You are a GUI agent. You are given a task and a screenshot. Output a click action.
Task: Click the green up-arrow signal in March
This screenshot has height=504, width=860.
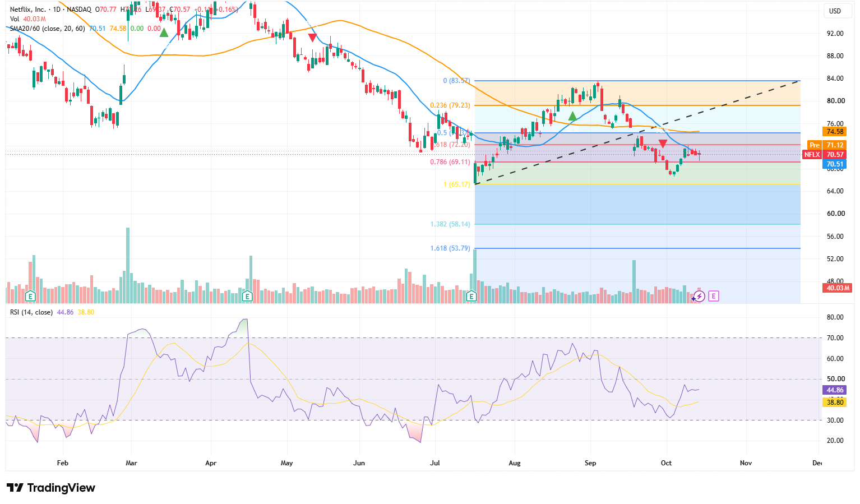(164, 33)
